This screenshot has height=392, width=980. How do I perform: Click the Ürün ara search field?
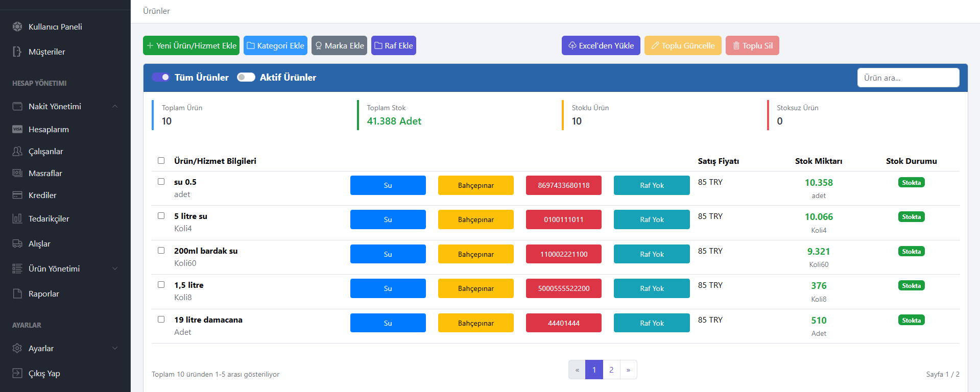[x=907, y=78]
